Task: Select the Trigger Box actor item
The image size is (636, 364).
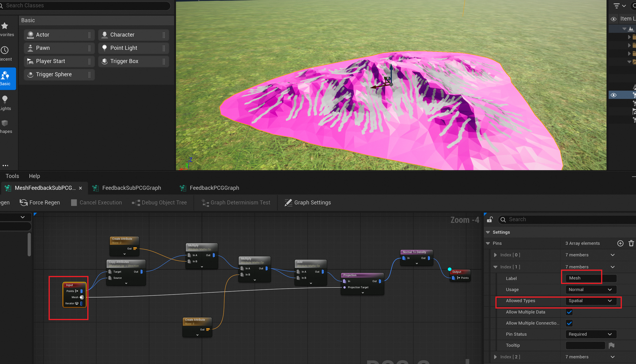Action: [x=133, y=61]
